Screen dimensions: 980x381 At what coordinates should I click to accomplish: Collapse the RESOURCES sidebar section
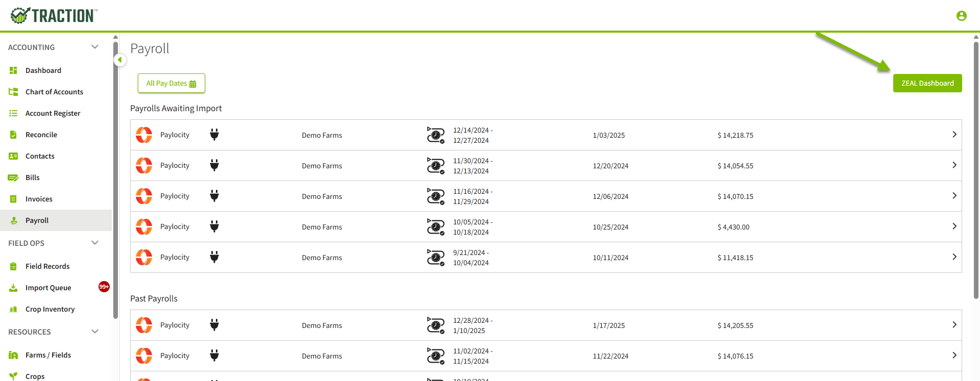pos(95,332)
